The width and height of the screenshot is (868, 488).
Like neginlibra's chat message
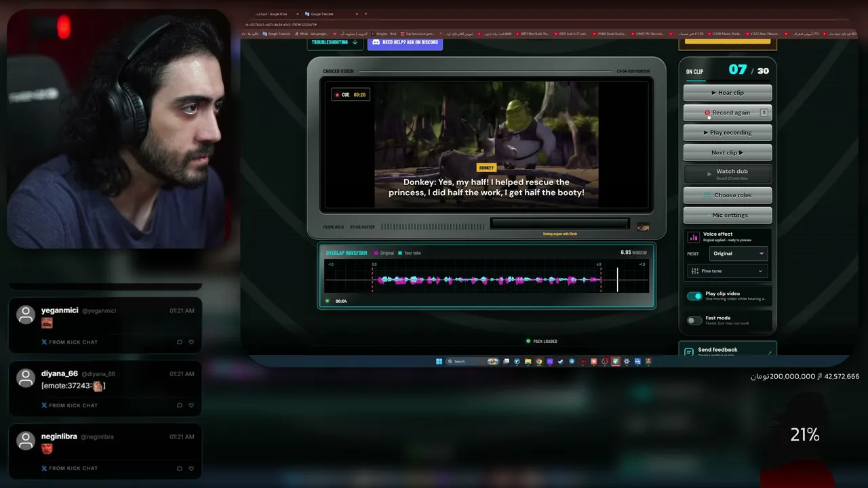point(191,468)
